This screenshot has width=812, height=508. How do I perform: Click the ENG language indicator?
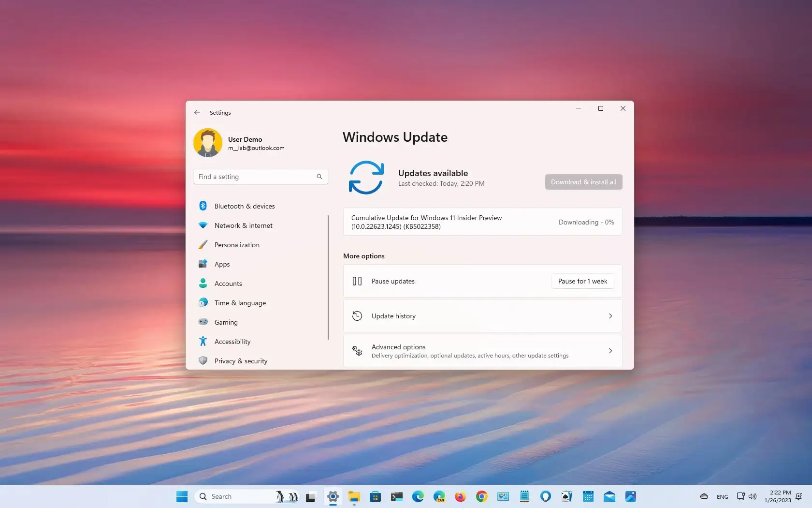click(723, 497)
